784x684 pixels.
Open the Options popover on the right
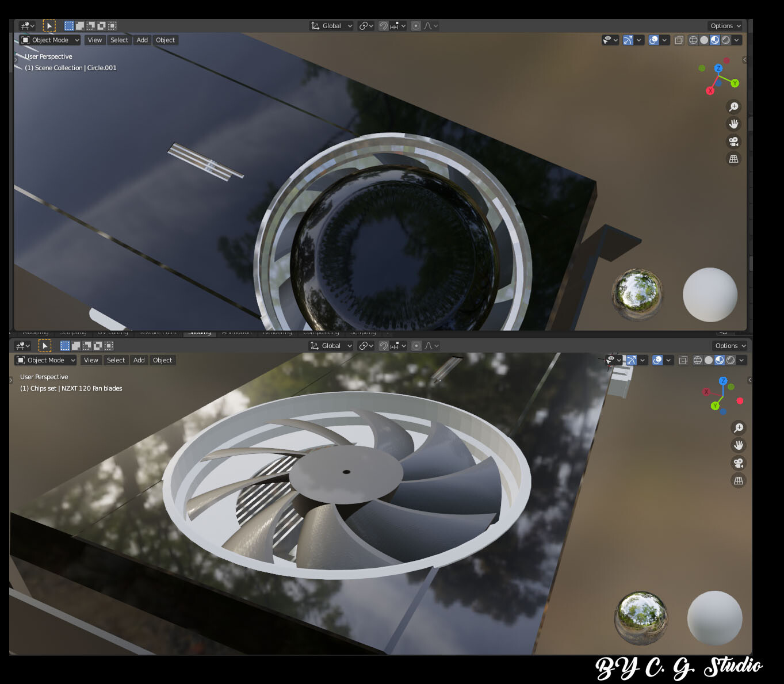coord(724,25)
